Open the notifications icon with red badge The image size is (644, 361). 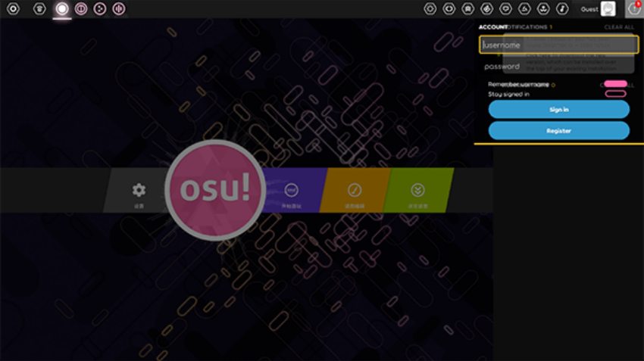634,8
